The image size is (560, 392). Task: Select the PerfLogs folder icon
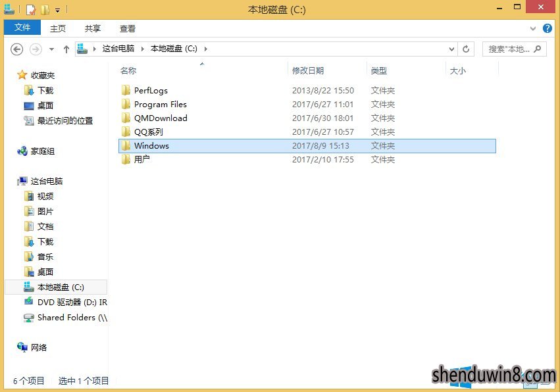pyautogui.click(x=126, y=90)
